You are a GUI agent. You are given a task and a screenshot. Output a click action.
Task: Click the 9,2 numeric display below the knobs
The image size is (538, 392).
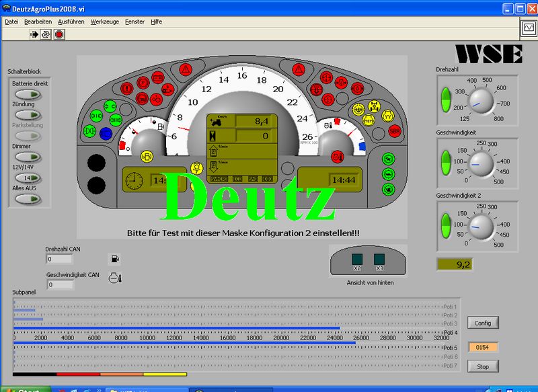(455, 264)
